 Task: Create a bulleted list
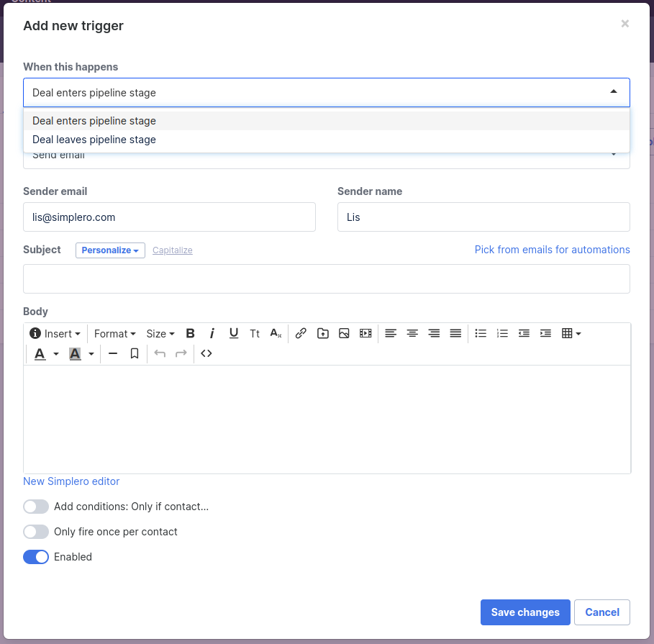tap(481, 333)
